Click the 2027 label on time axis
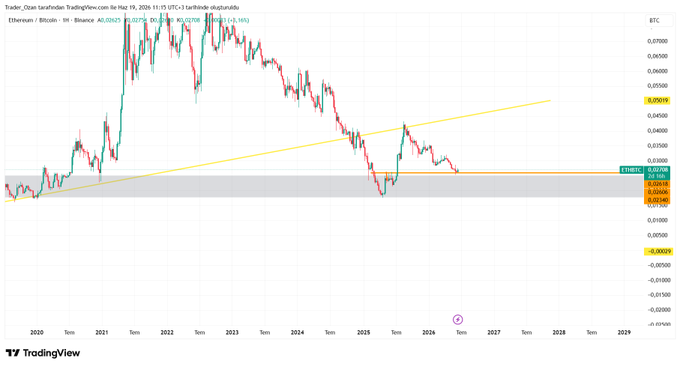The height and width of the screenshot is (367, 680). click(x=494, y=333)
